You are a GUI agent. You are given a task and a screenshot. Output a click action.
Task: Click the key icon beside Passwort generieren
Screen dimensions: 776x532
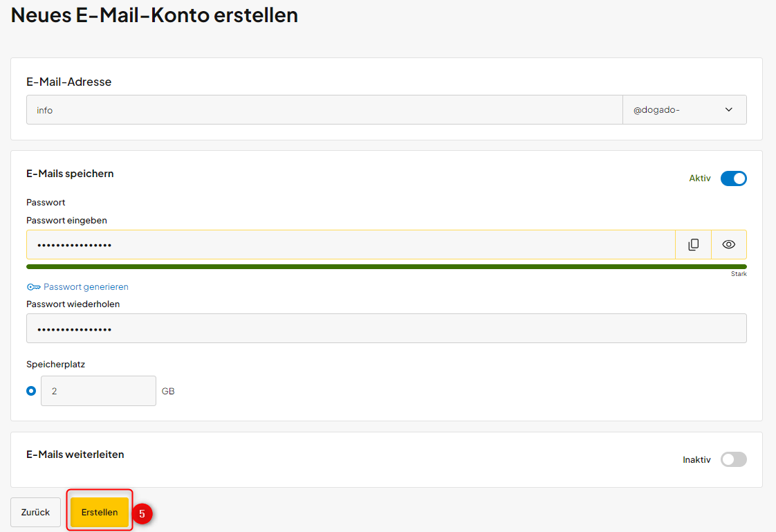pyautogui.click(x=34, y=287)
